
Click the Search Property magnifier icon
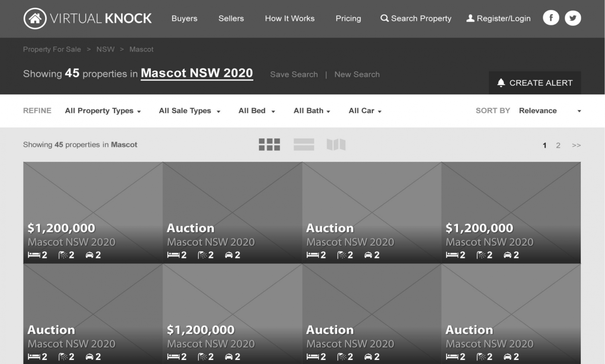[x=384, y=18]
